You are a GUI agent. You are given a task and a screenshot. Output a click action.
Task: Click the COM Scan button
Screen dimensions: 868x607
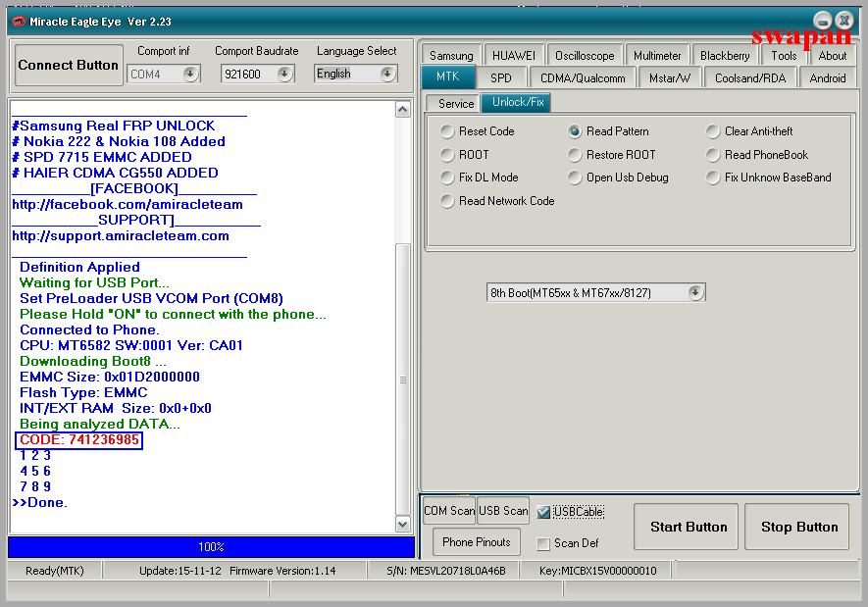(x=449, y=511)
